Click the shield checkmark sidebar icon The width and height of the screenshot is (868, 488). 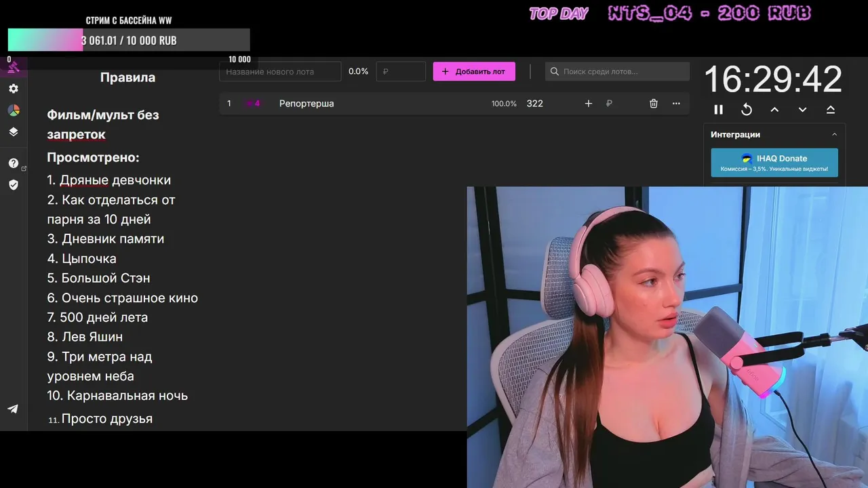click(13, 184)
